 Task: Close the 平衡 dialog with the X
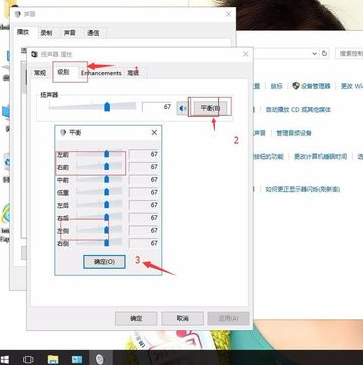click(x=154, y=133)
